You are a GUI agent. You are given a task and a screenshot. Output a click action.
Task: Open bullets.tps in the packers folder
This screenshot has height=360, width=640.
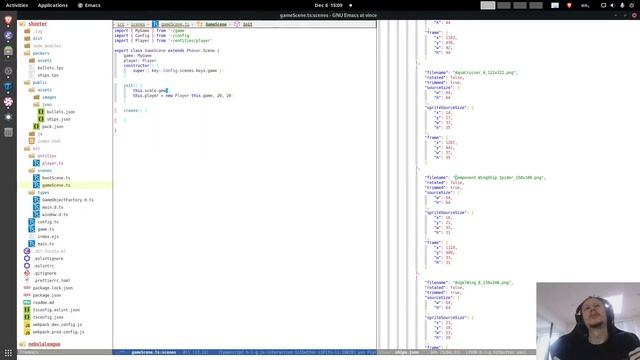[x=50, y=68]
